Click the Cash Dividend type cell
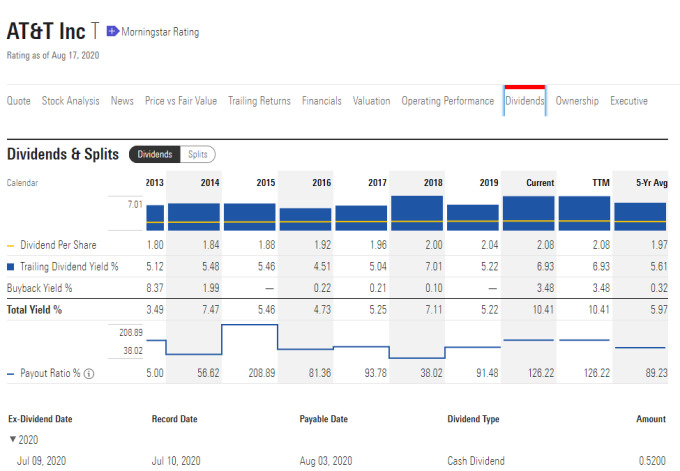This screenshot has width=680, height=471. 476,461
